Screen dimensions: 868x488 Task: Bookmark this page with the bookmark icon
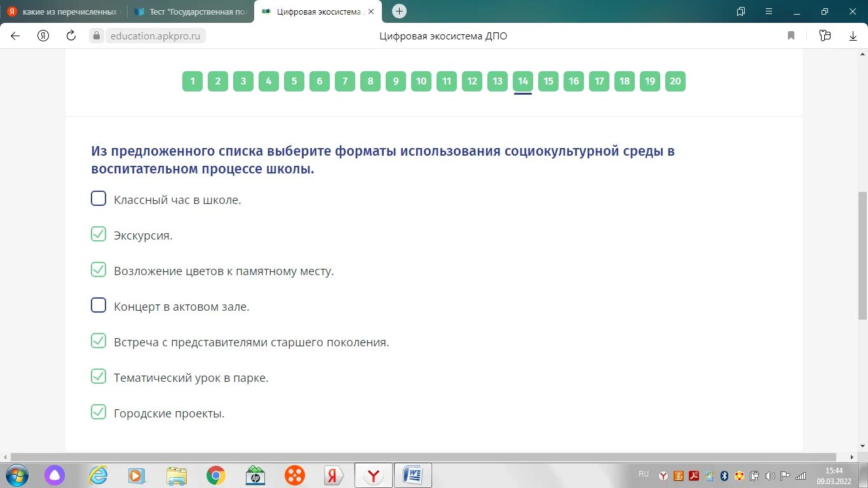[791, 36]
